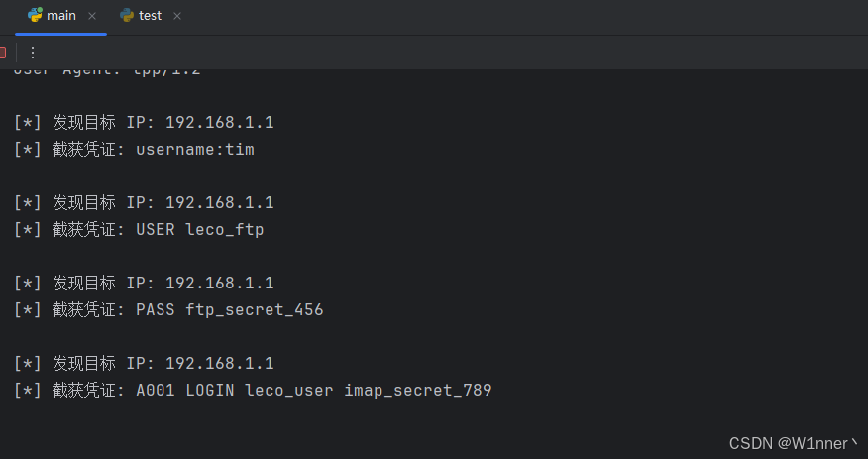This screenshot has width=868, height=459.
Task: Place cursor on ftp_secret_456 text
Action: point(255,310)
